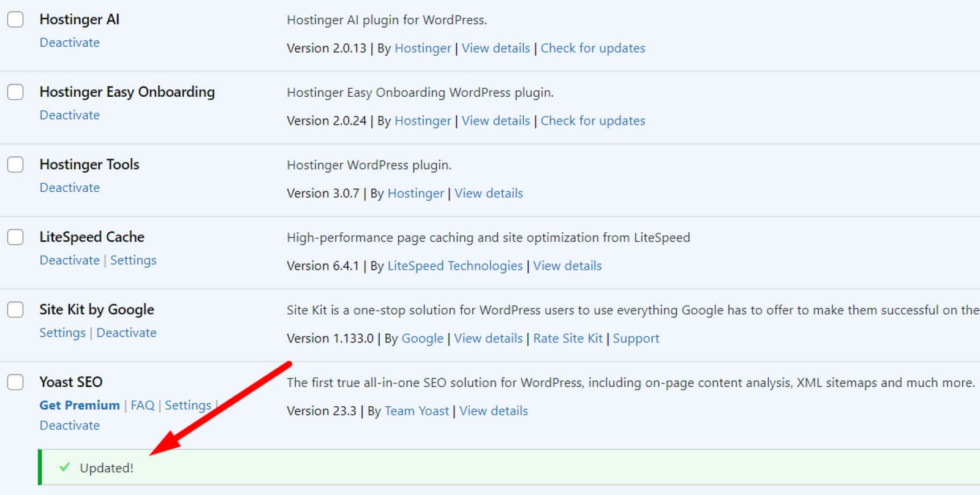The image size is (980, 495).
Task: Deactivate the Hostinger AI plugin
Action: [x=70, y=42]
